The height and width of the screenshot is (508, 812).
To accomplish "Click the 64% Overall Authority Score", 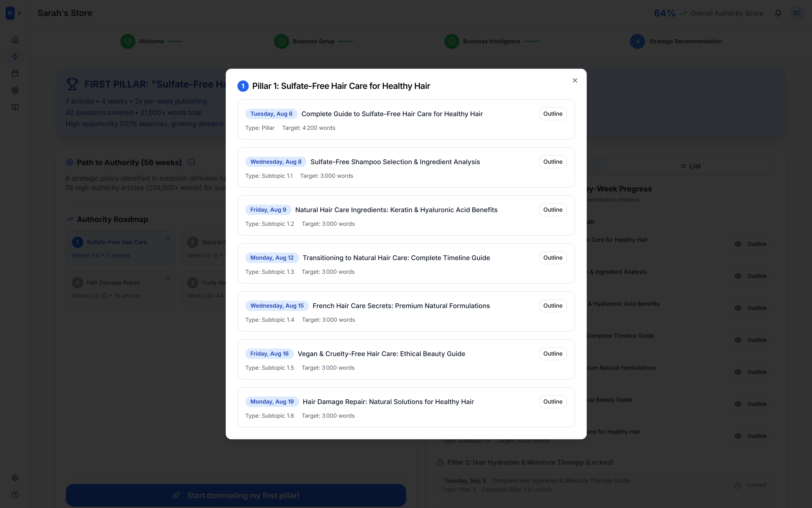I will (x=708, y=13).
